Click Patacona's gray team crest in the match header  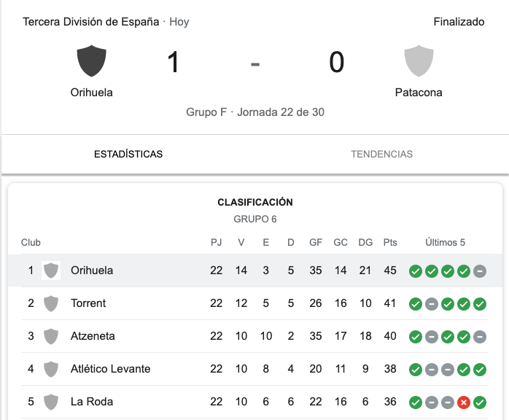[x=419, y=61]
